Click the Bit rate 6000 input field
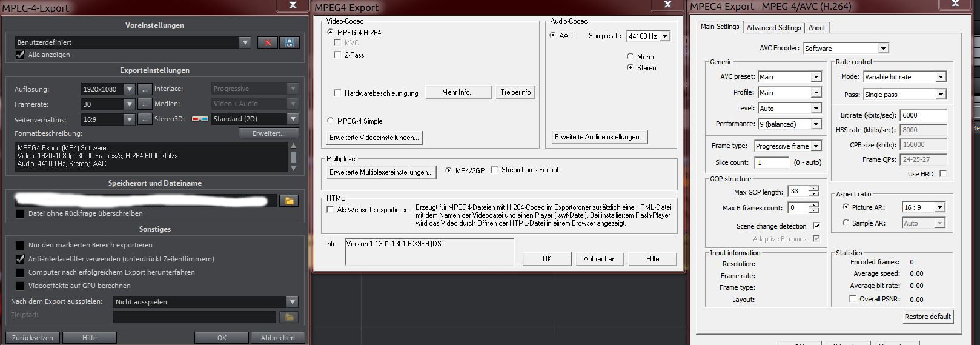This screenshot has height=345, width=980. (x=923, y=115)
